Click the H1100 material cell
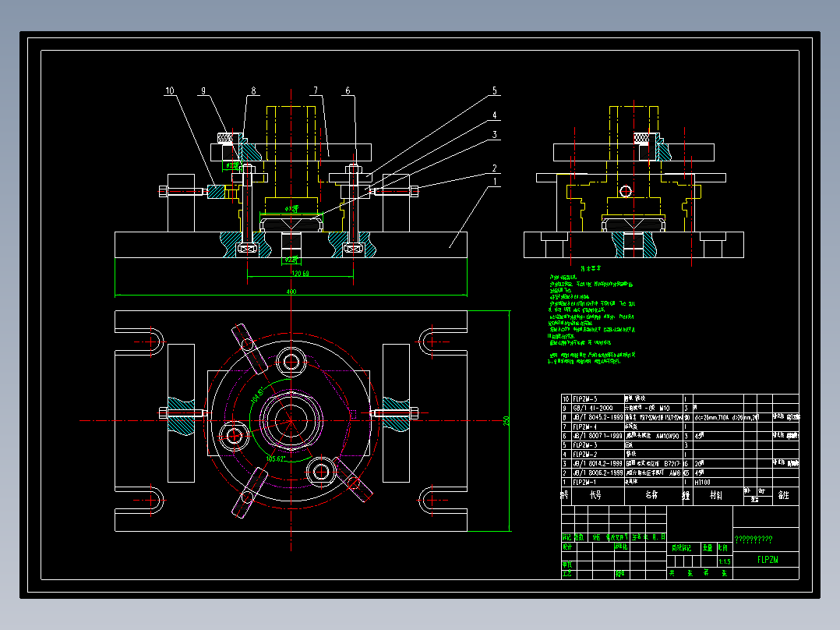This screenshot has width=840, height=630. tap(704, 481)
